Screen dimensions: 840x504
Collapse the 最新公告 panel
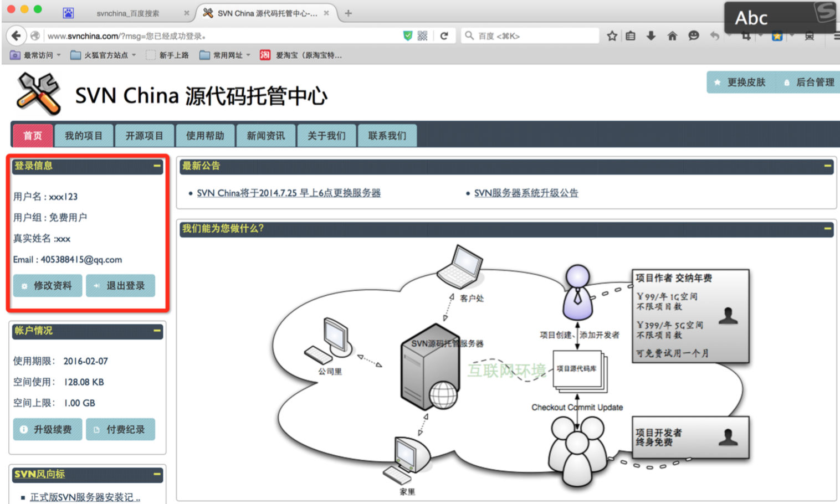(x=828, y=166)
